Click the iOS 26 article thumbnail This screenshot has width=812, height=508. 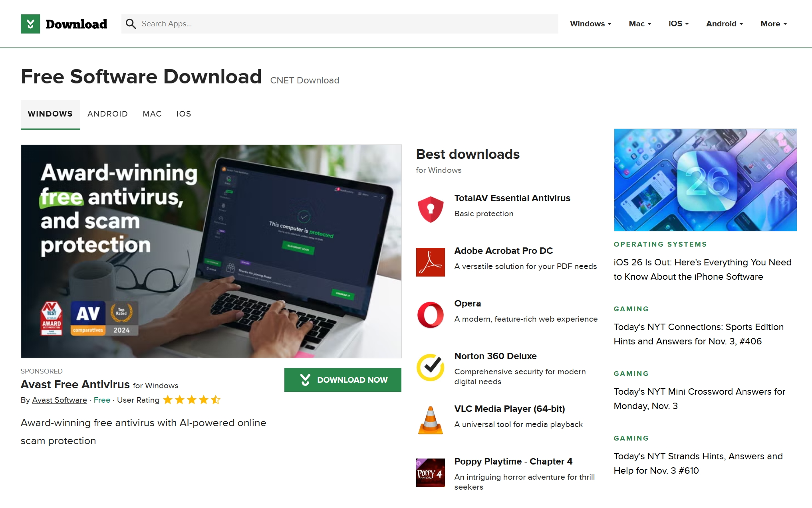pyautogui.click(x=705, y=180)
